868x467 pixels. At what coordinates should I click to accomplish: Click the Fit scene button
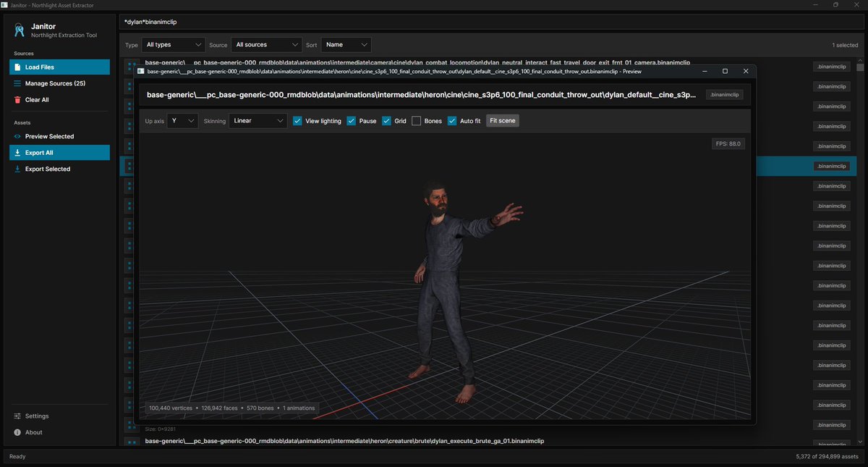click(503, 121)
